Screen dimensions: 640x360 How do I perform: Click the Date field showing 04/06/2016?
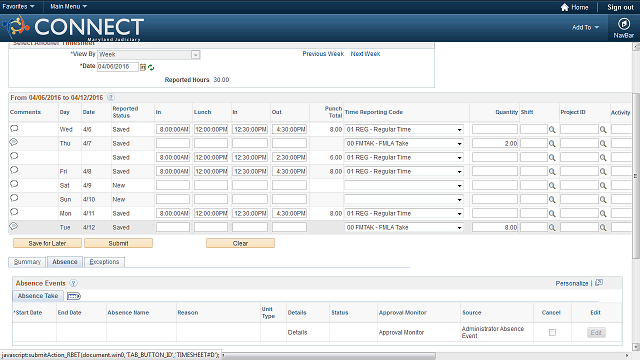click(x=118, y=67)
